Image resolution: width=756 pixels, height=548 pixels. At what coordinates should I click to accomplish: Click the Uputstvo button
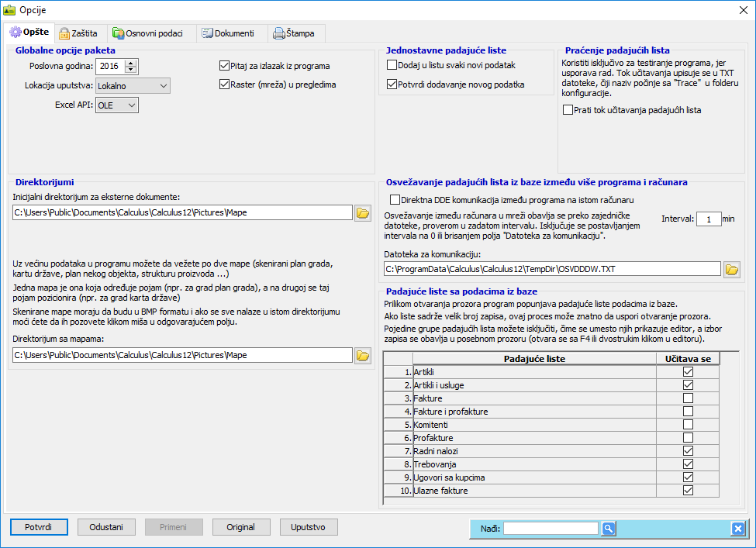pyautogui.click(x=309, y=527)
